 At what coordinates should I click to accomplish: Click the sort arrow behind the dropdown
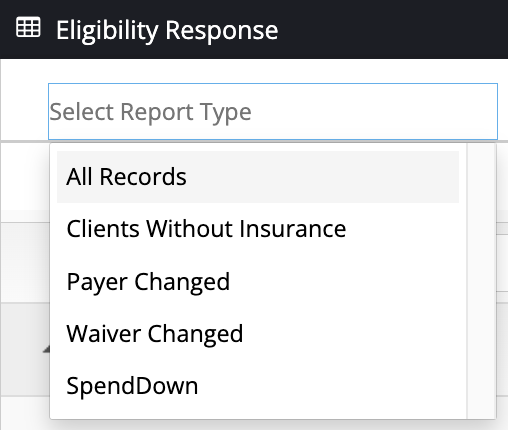(x=46, y=349)
